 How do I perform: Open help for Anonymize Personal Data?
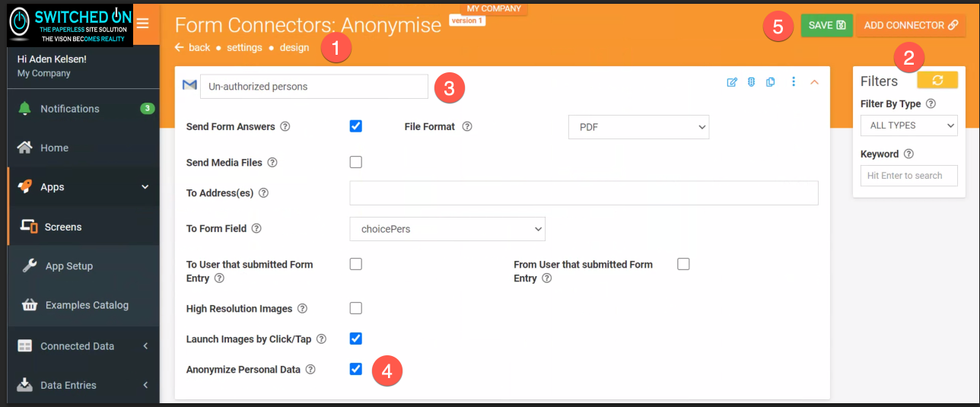click(x=310, y=369)
